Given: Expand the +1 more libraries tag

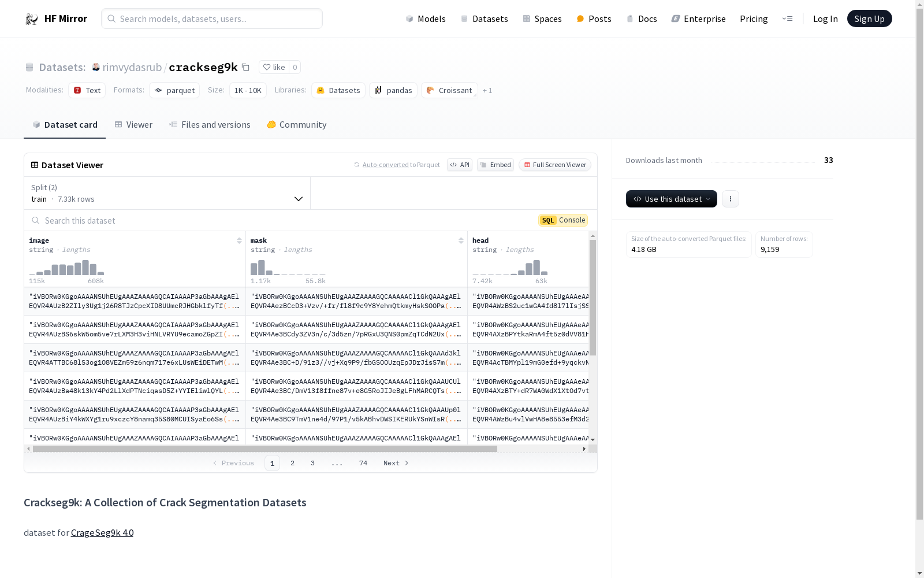Looking at the screenshot, I should (x=487, y=91).
